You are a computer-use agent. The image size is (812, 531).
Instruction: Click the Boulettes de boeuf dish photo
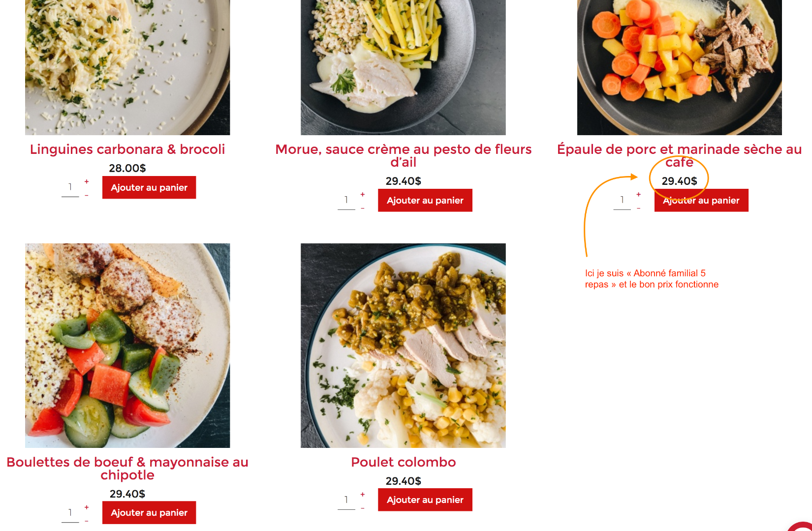(x=127, y=345)
